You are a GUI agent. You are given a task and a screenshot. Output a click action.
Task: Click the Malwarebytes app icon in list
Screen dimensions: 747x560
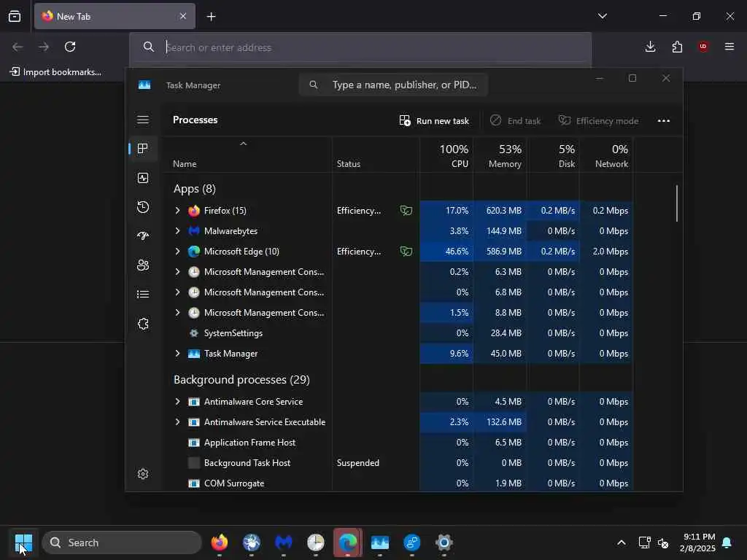(194, 231)
